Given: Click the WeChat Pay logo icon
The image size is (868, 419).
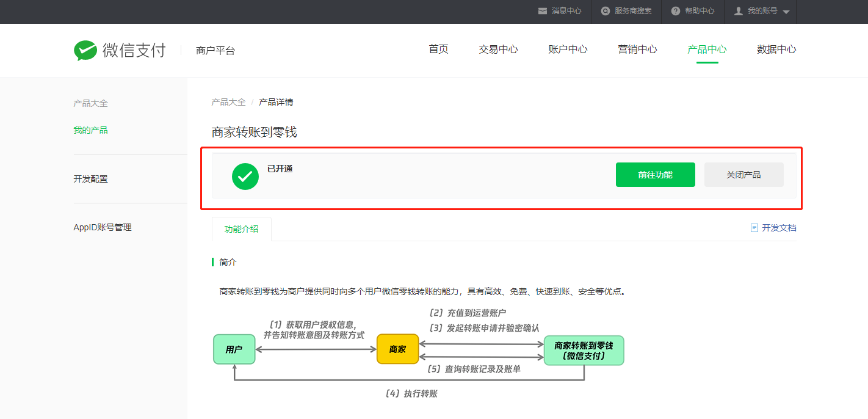Looking at the screenshot, I should pos(85,50).
